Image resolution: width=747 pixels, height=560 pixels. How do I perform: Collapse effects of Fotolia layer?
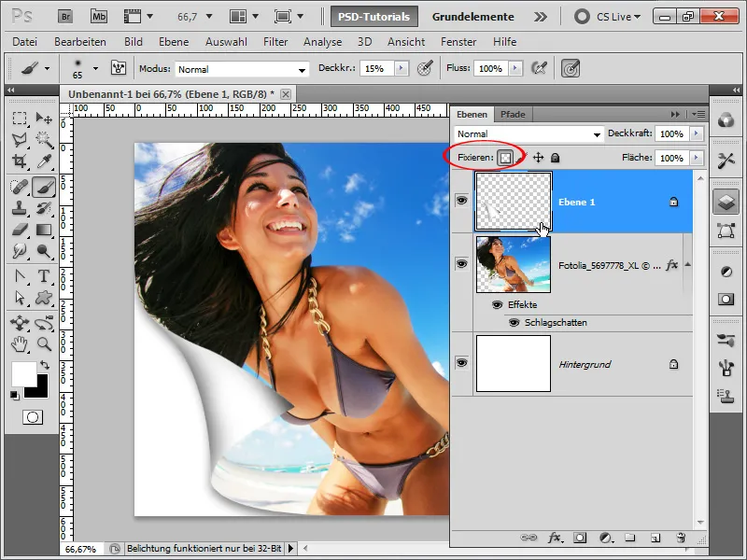point(687,265)
